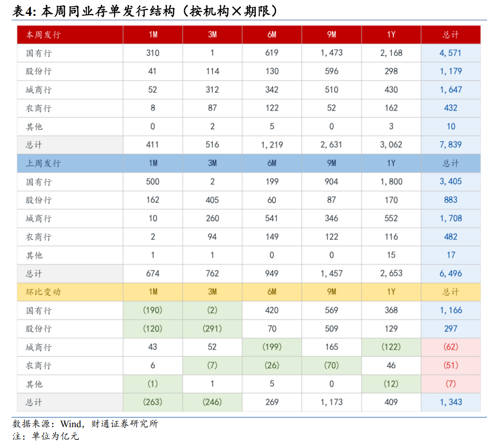The height and width of the screenshot is (445, 504).
Task: Select this week's 农商行 total 432
Action: pyautogui.click(x=450, y=108)
